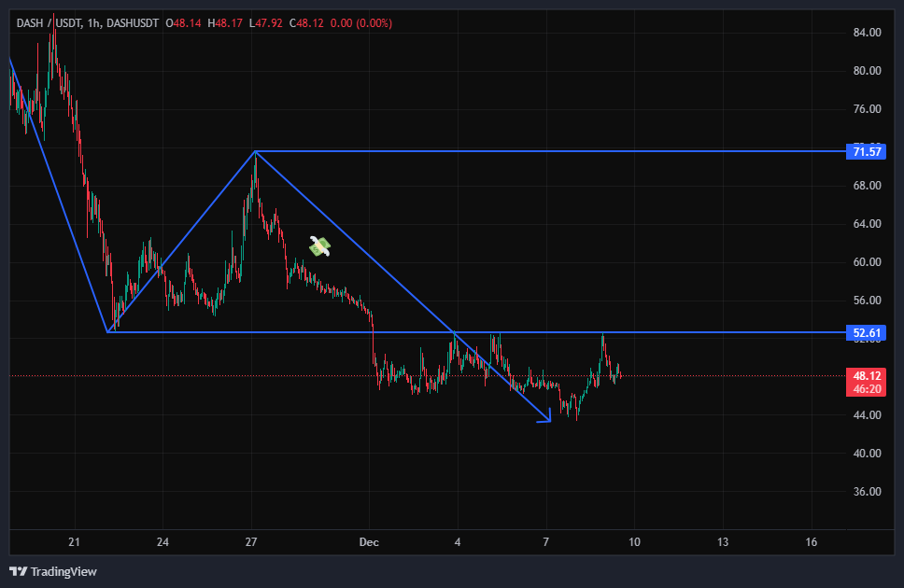Click the open value O48.14
The height and width of the screenshot is (588, 904).
[182, 21]
